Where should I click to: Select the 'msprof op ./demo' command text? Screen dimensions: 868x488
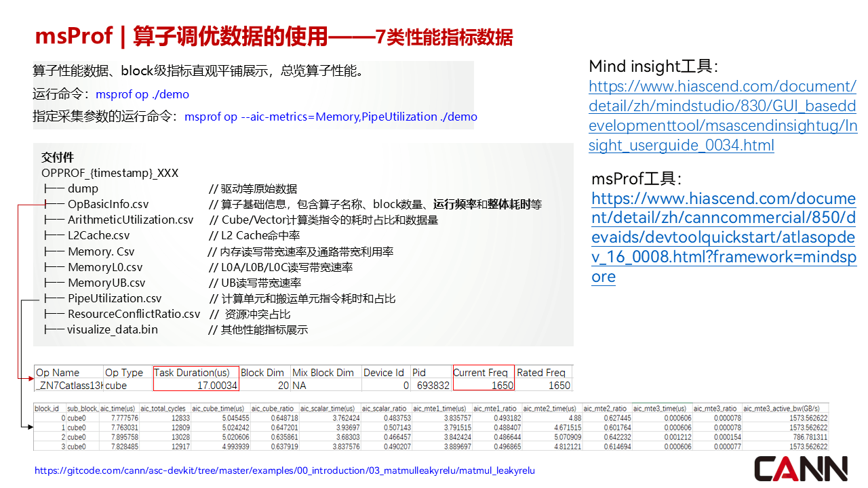pyautogui.click(x=142, y=95)
